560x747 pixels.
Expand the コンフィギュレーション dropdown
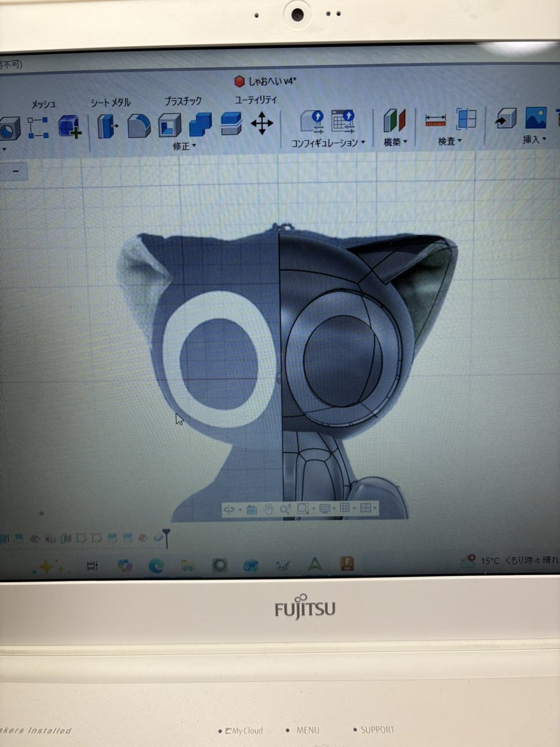[x=328, y=143]
